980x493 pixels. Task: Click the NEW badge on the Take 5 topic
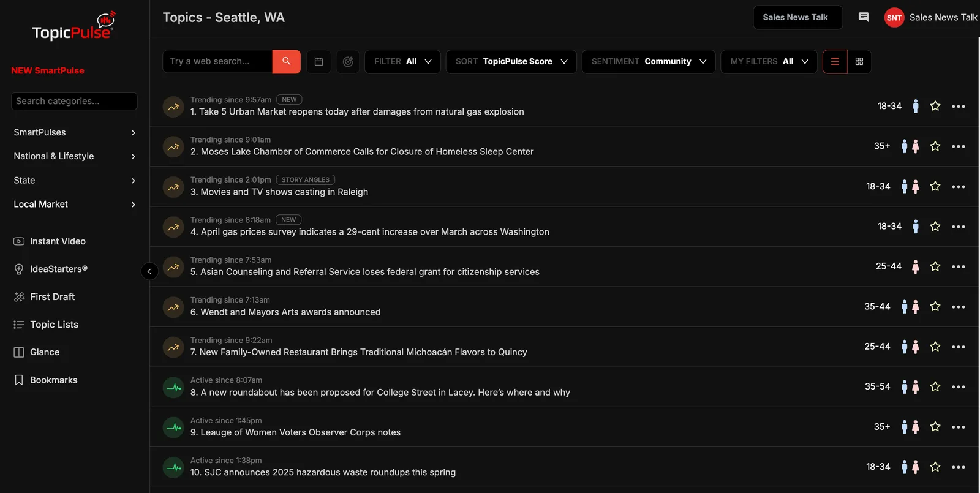pyautogui.click(x=289, y=99)
